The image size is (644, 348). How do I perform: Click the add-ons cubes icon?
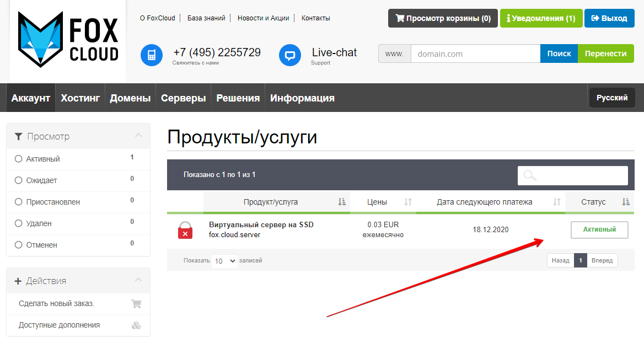(136, 325)
